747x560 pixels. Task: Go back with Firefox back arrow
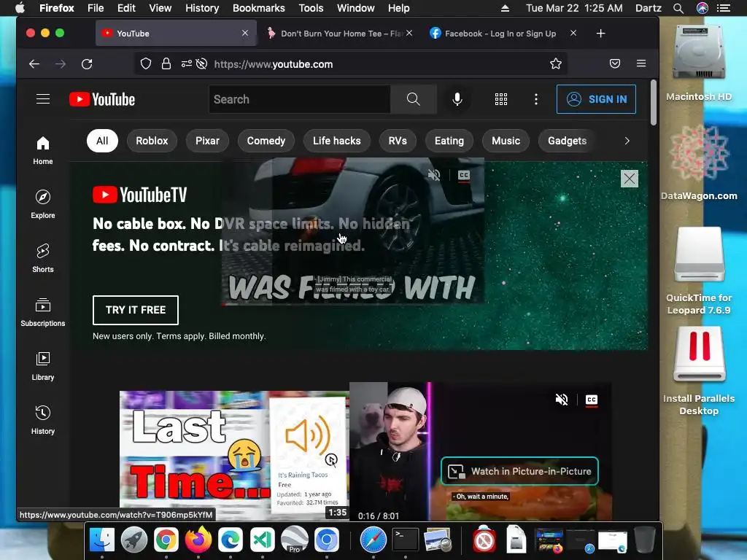point(34,64)
